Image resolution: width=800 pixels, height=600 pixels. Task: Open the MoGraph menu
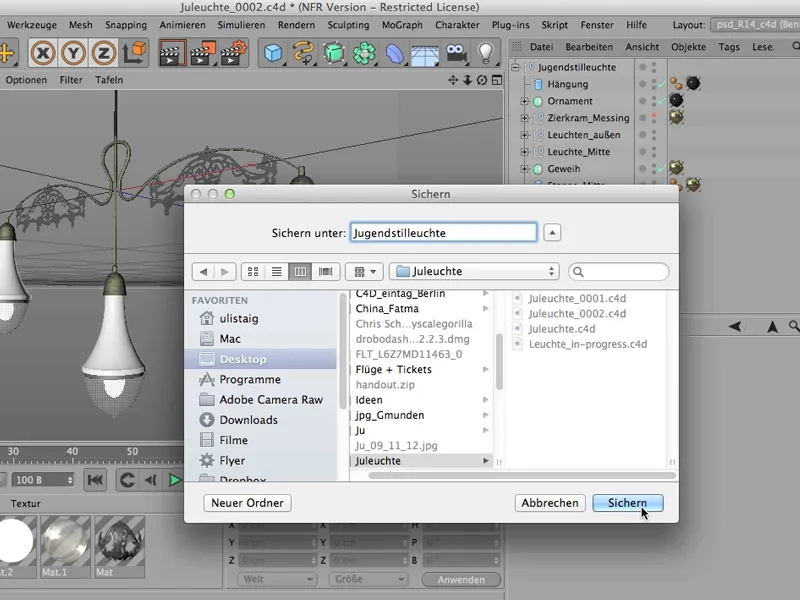pos(402,24)
